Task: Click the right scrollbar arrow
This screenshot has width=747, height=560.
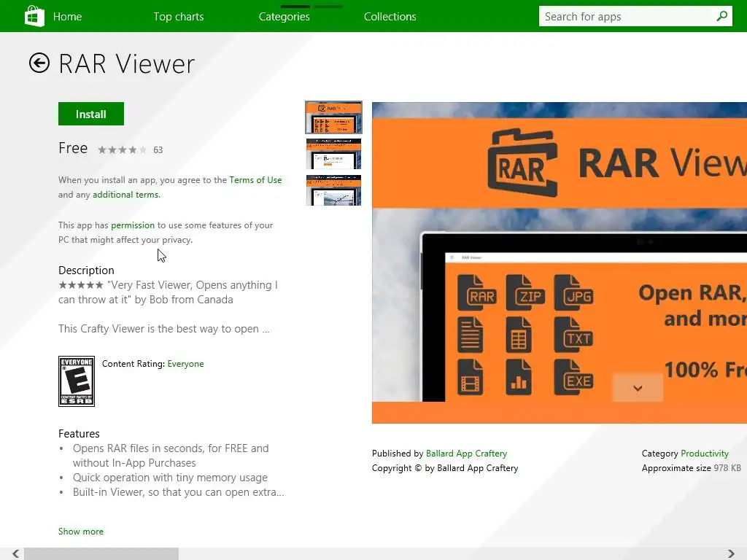Action: (x=731, y=554)
